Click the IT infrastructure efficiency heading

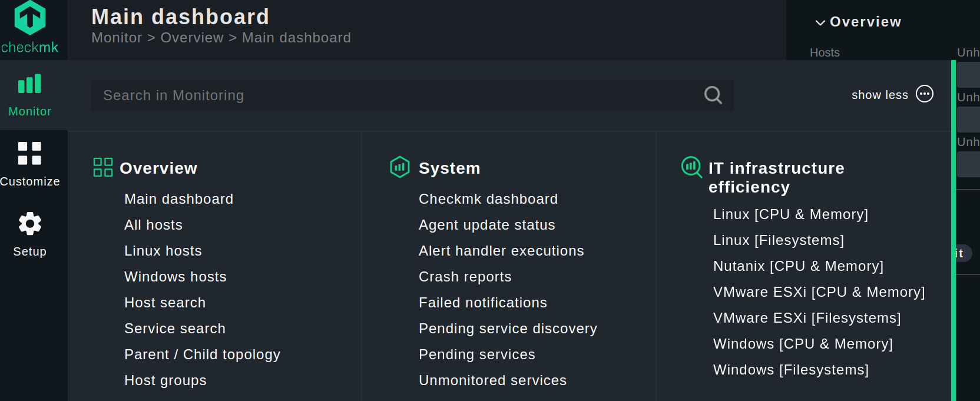[x=776, y=178]
